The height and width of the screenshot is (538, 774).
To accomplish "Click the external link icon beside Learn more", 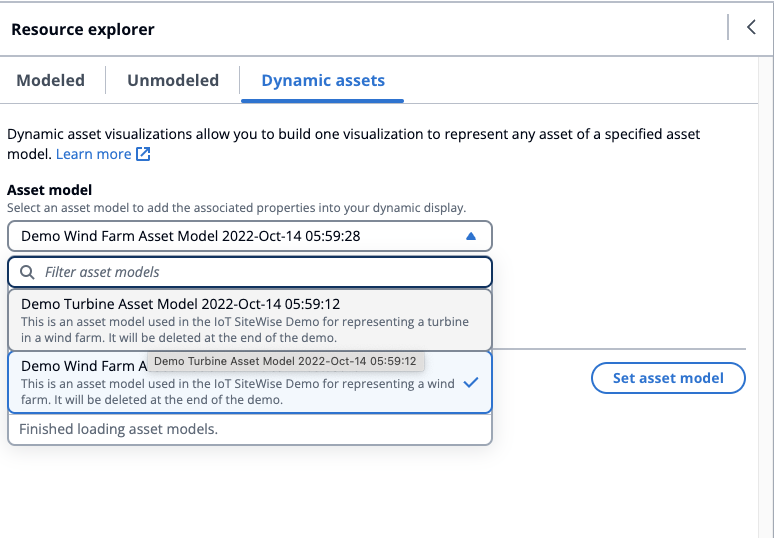I will [x=143, y=154].
